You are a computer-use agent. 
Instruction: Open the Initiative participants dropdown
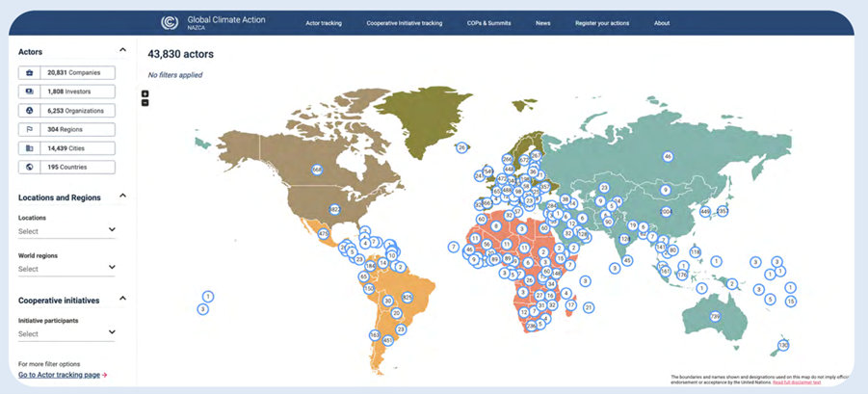tap(66, 333)
